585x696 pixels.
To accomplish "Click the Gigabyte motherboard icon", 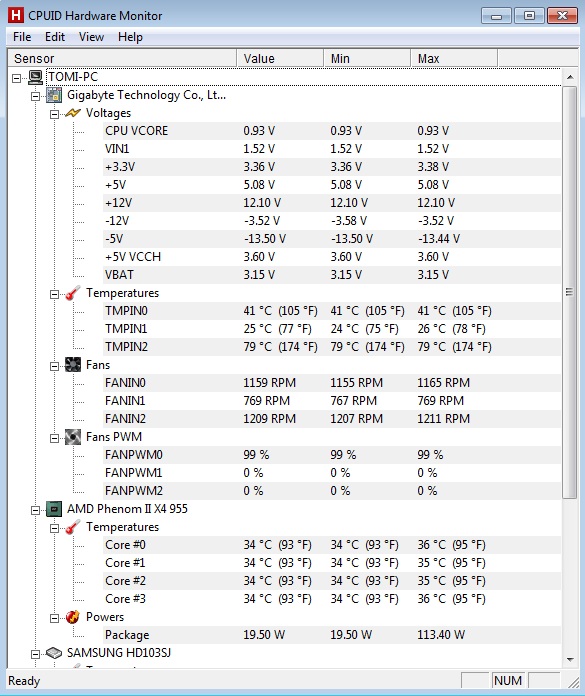I will pos(54,95).
